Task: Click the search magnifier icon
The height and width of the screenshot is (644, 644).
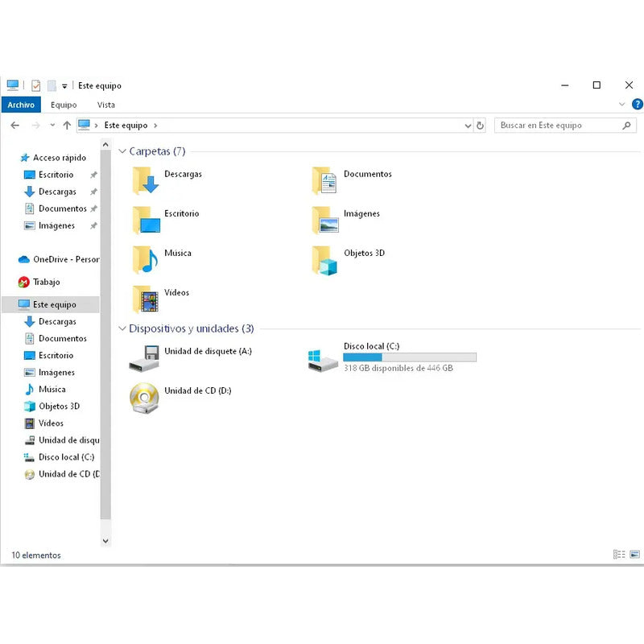Action: coord(626,126)
